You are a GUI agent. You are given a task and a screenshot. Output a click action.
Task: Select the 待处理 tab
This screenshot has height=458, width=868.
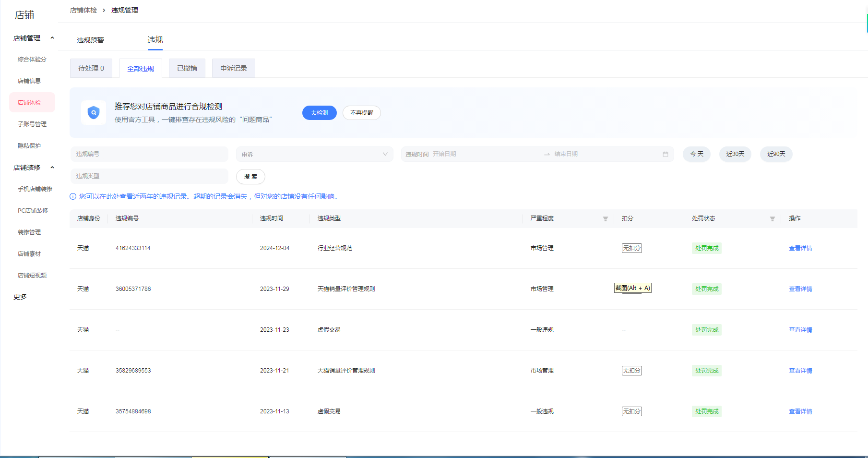tap(91, 68)
